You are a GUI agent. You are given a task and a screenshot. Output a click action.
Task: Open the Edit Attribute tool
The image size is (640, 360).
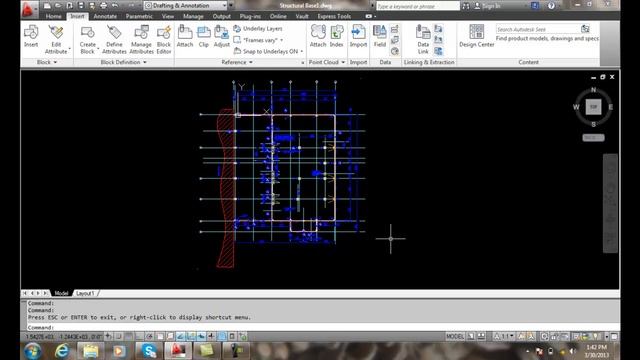tap(56, 39)
